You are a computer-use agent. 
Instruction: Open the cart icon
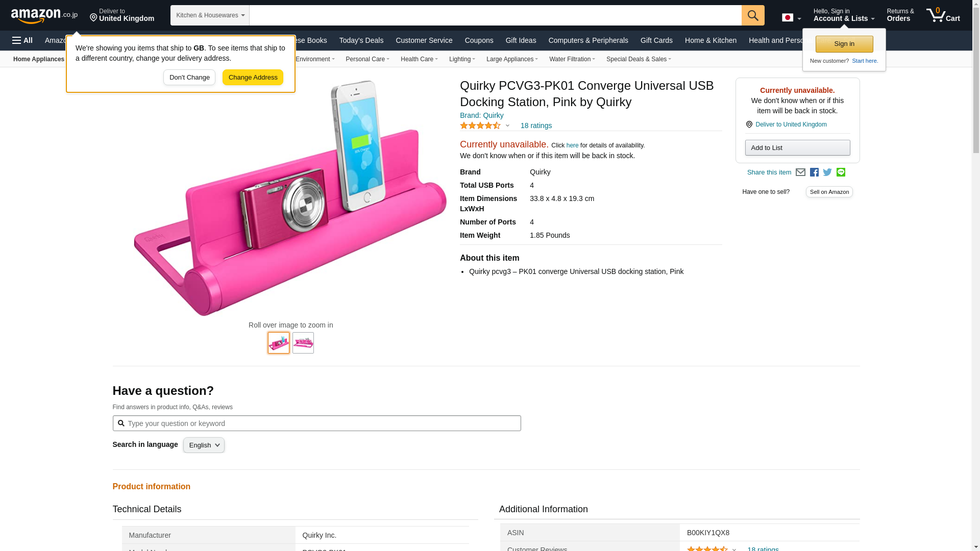click(x=942, y=15)
